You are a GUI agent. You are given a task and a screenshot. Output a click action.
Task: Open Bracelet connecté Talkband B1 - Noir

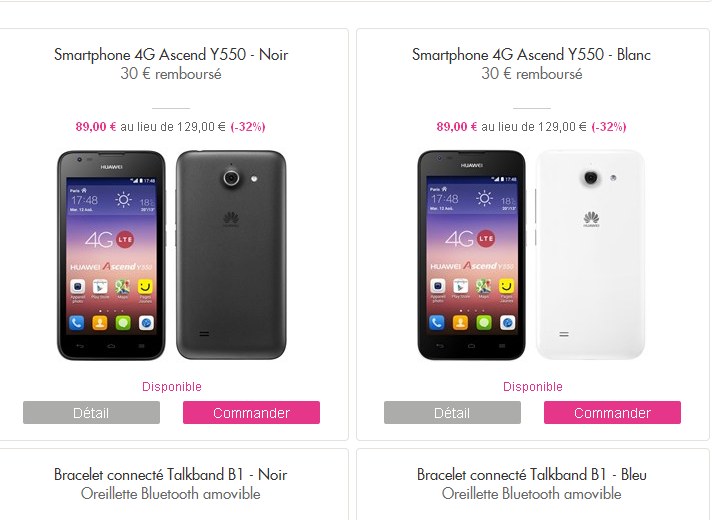click(170, 475)
